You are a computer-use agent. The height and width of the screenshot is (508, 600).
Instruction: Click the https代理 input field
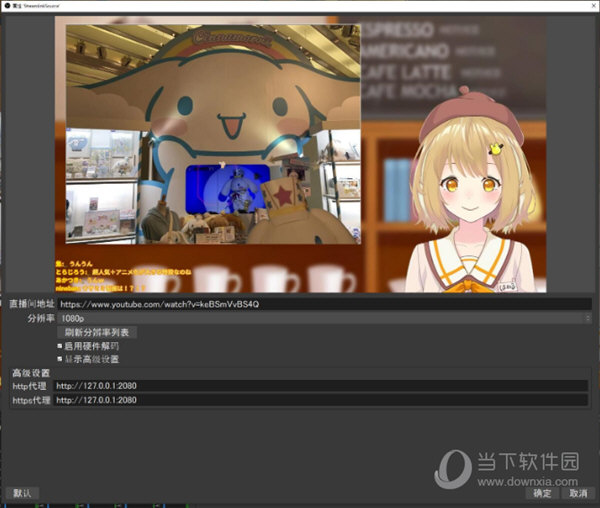click(320, 400)
